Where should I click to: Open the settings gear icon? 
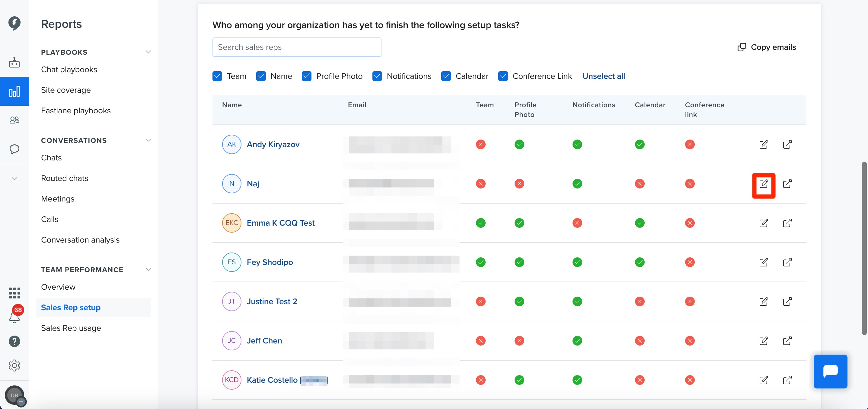[x=14, y=365]
